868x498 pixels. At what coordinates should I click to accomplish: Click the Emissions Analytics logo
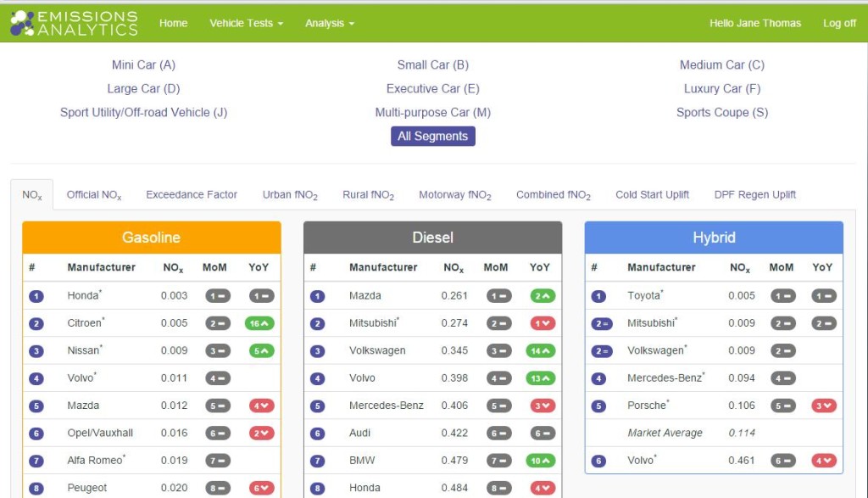pos(75,23)
